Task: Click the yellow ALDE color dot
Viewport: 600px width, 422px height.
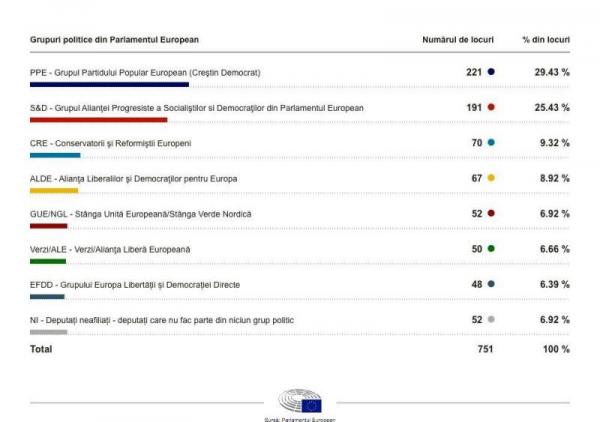Action: [x=491, y=178]
